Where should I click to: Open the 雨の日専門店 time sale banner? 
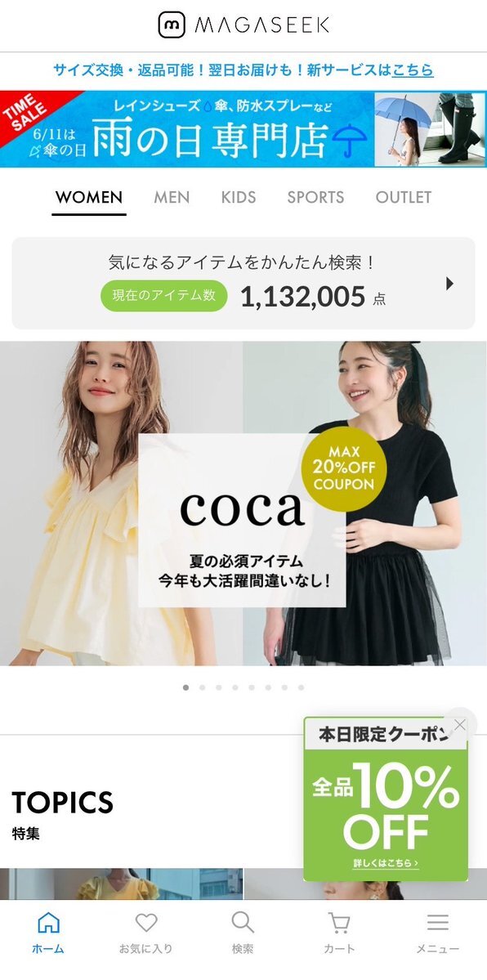coord(243,129)
